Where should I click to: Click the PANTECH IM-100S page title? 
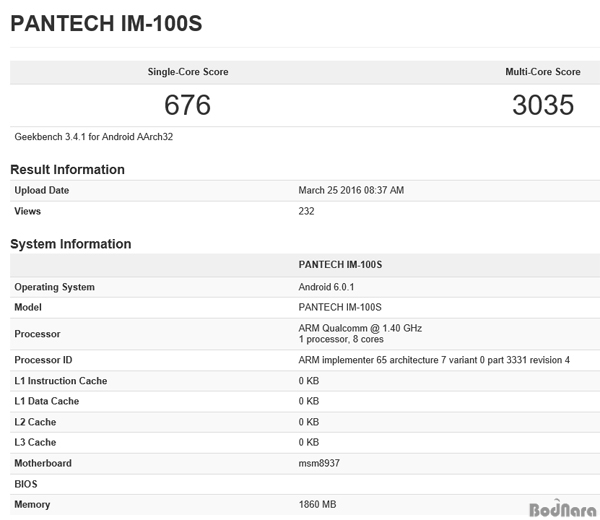pos(106,23)
